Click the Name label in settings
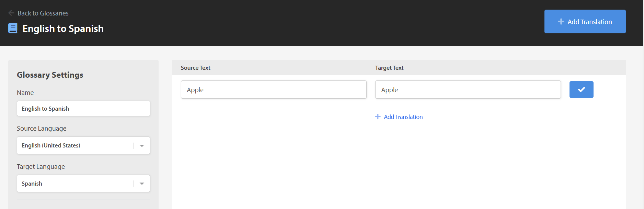The width and height of the screenshot is (644, 209). click(x=25, y=93)
